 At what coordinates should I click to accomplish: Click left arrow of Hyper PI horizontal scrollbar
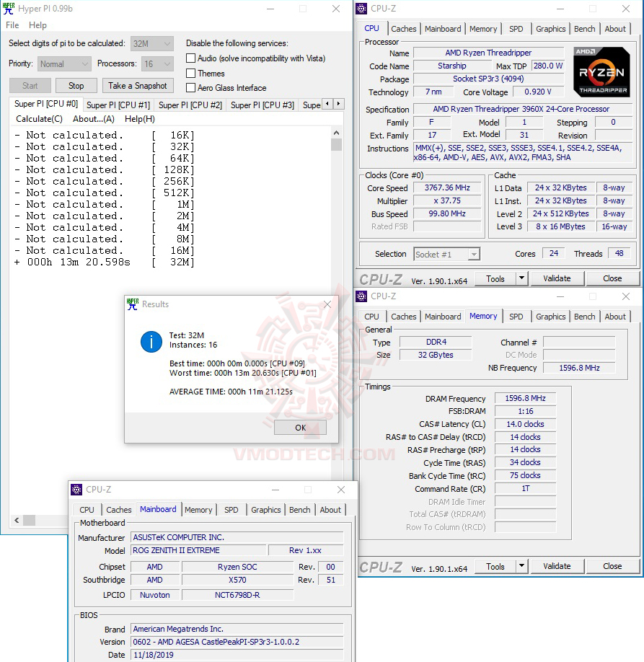coord(17,520)
